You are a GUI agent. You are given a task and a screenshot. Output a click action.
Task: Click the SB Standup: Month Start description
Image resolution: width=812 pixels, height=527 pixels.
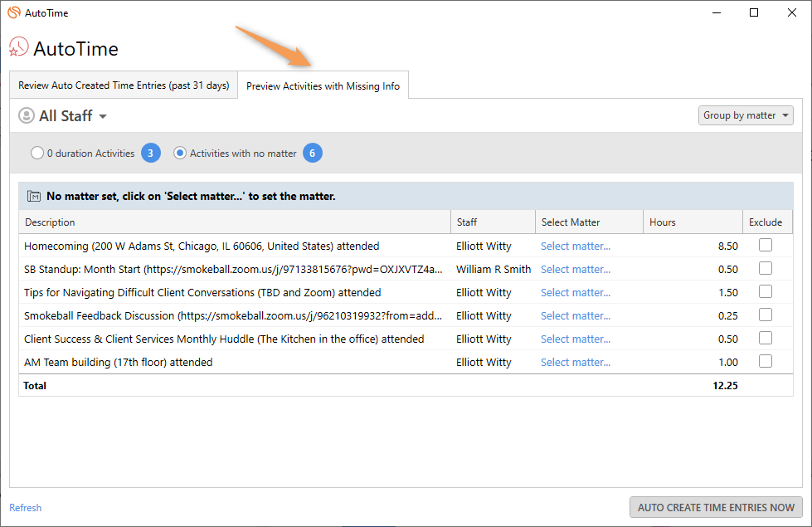pos(233,270)
